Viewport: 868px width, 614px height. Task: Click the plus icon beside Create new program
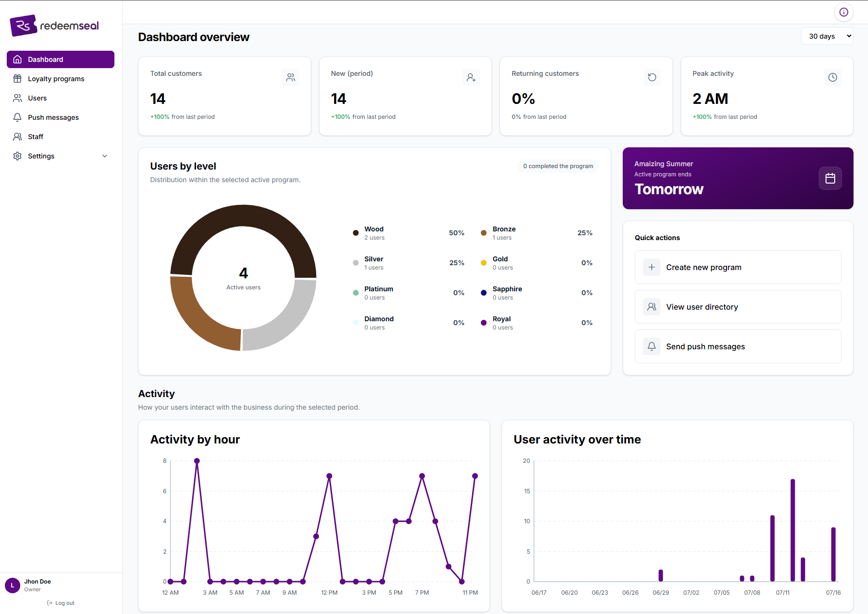pyautogui.click(x=652, y=267)
